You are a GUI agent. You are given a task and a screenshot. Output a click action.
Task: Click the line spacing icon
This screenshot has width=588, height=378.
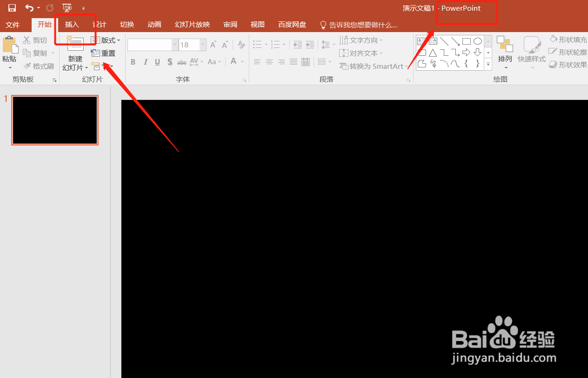pyautogui.click(x=325, y=45)
